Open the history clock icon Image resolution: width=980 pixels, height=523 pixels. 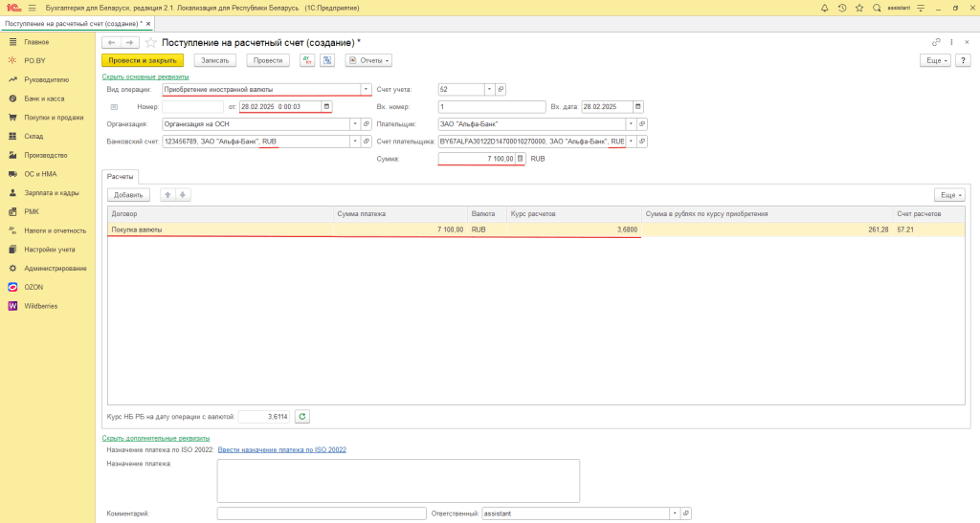[842, 8]
